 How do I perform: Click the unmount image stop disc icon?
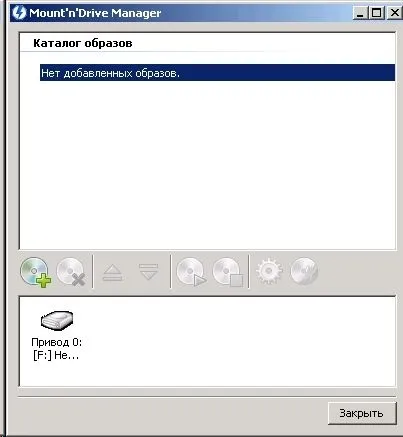pos(228,272)
